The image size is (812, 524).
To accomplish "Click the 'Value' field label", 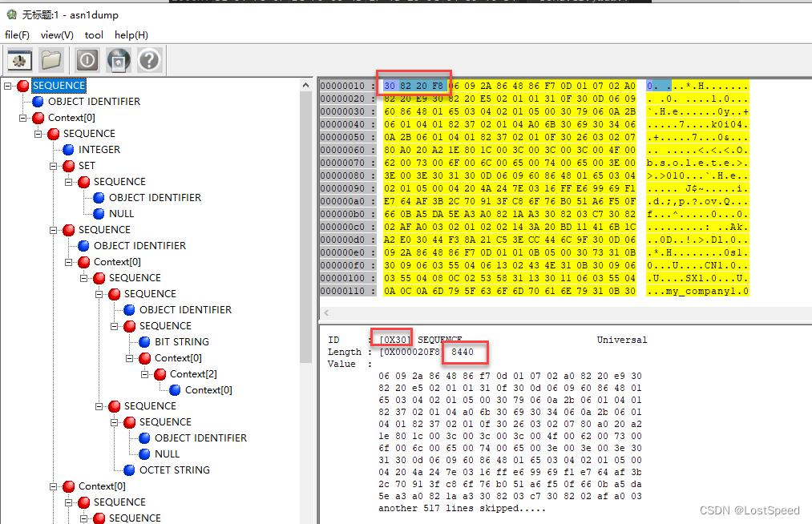I will [x=341, y=364].
